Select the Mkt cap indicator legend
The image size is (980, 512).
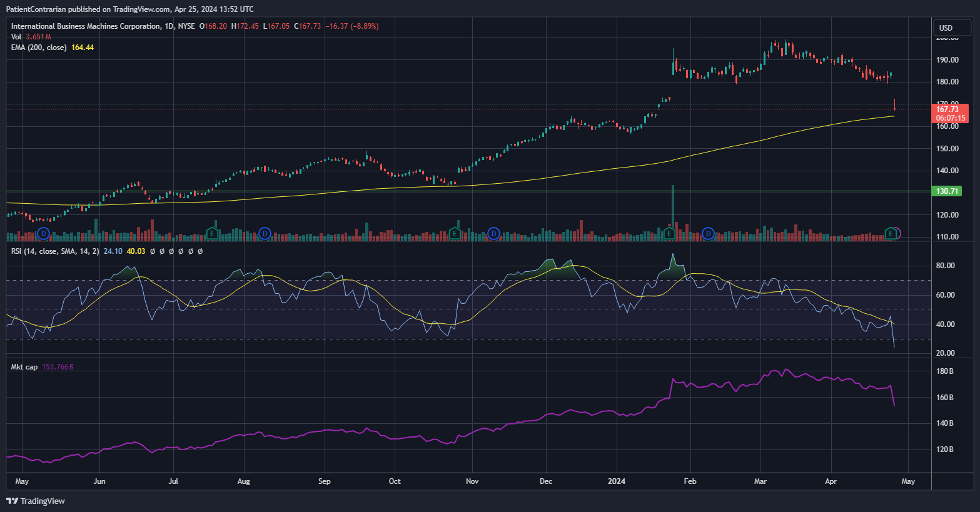pos(24,367)
